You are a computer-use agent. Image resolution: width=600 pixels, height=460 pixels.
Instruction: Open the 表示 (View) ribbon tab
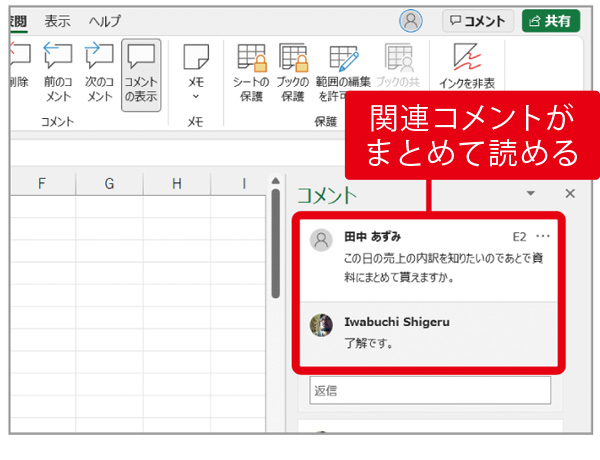tap(57, 21)
